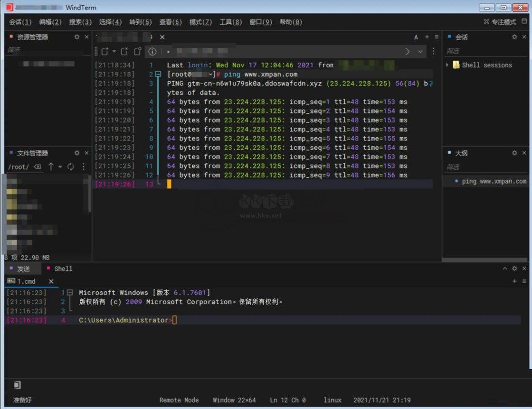Open the address bar dropdown chevron
Viewport: 532px width, 409px height.
420,52
